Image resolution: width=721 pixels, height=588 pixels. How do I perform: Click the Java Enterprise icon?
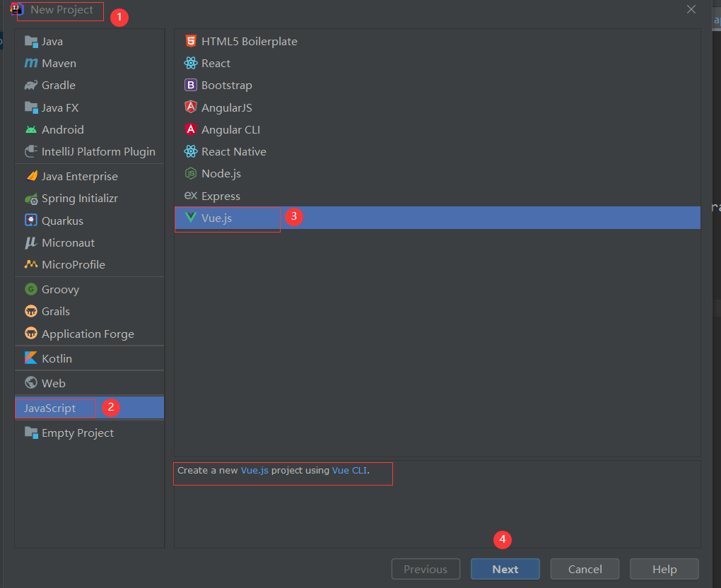(31, 176)
